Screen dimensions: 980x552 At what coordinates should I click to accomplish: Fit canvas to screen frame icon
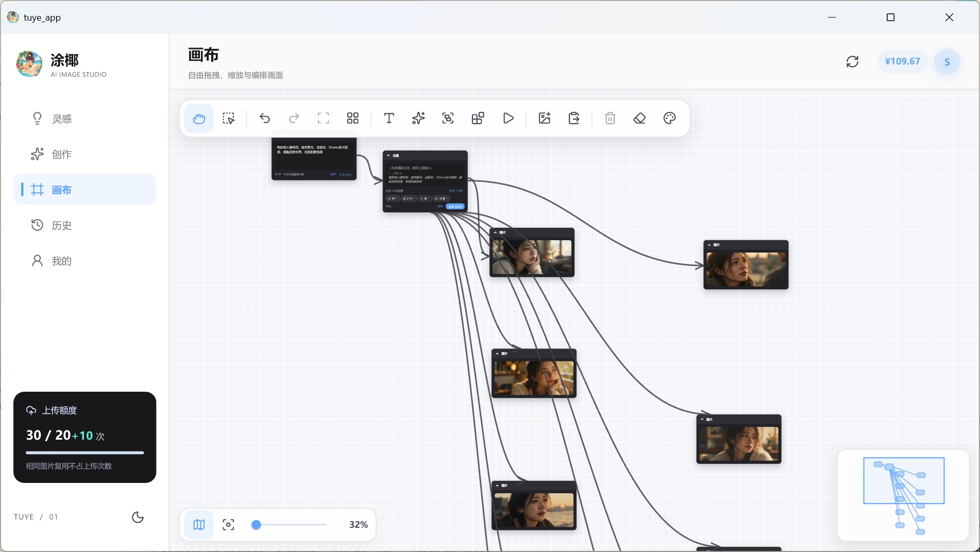point(324,119)
